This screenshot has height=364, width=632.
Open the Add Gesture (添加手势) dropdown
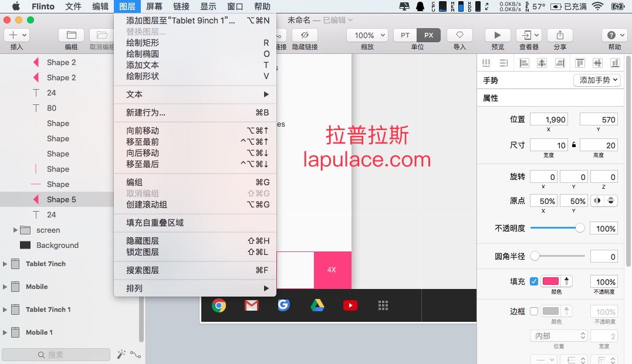coord(597,80)
